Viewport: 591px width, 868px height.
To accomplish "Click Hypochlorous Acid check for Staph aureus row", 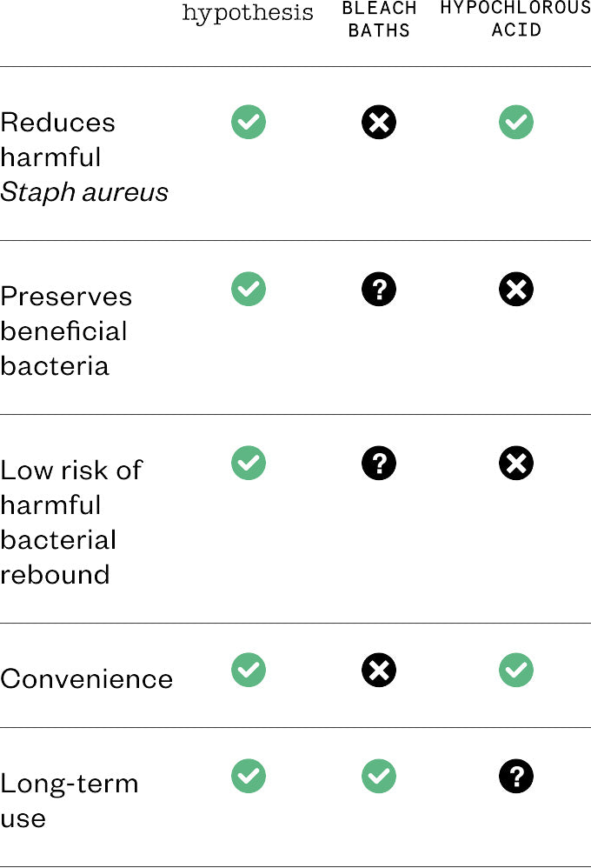I will [516, 122].
